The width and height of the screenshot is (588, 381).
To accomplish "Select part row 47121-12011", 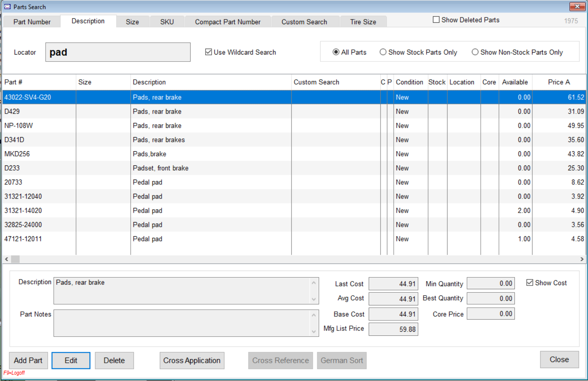I will (x=294, y=239).
